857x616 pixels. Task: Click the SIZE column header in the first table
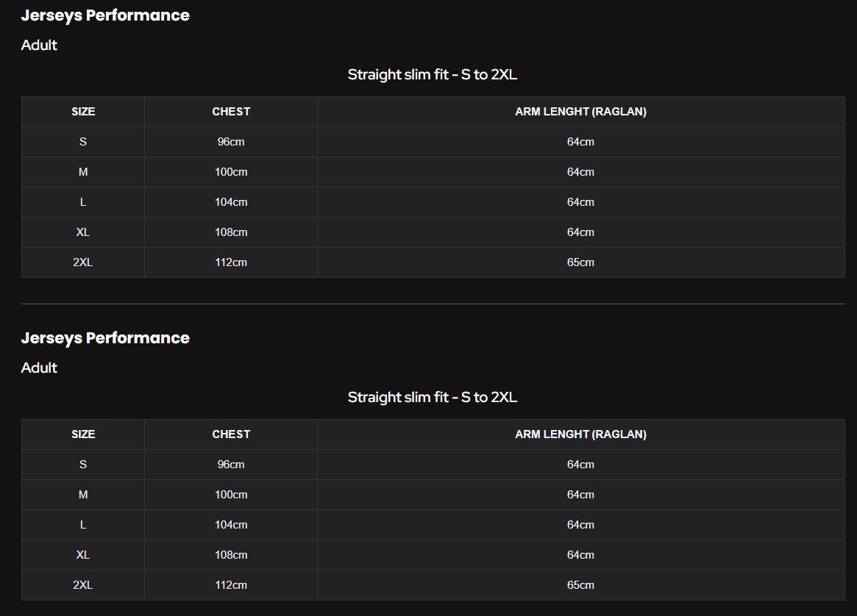point(83,112)
